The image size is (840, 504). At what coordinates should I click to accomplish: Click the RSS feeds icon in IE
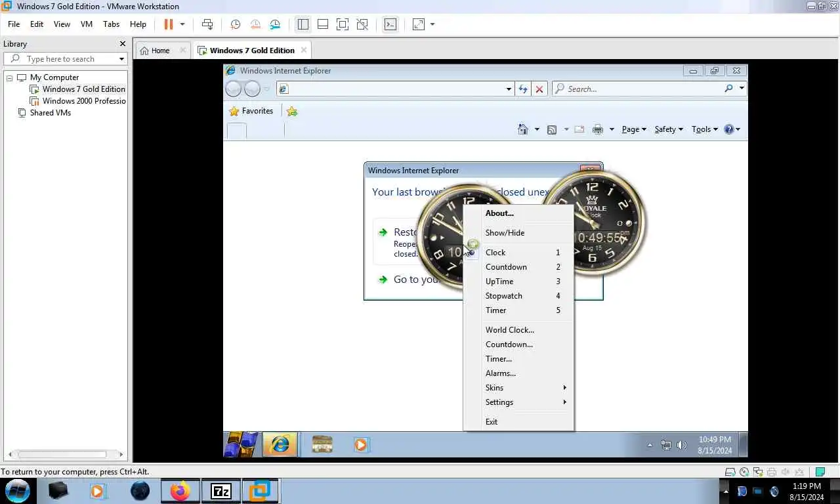pos(552,129)
